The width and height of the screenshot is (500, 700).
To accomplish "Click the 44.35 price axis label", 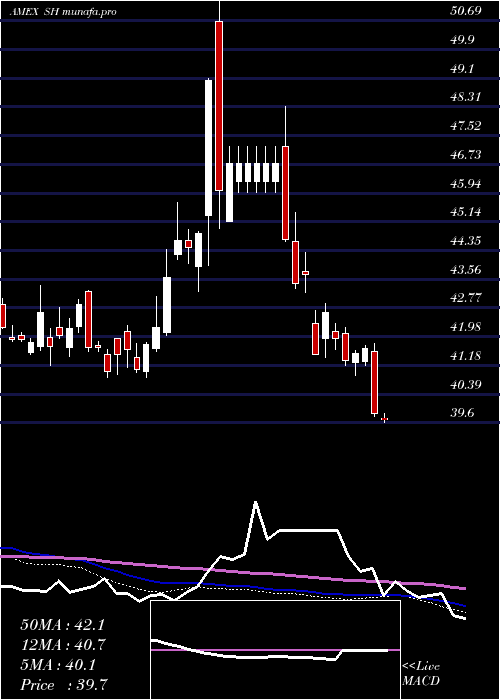I will tap(466, 241).
